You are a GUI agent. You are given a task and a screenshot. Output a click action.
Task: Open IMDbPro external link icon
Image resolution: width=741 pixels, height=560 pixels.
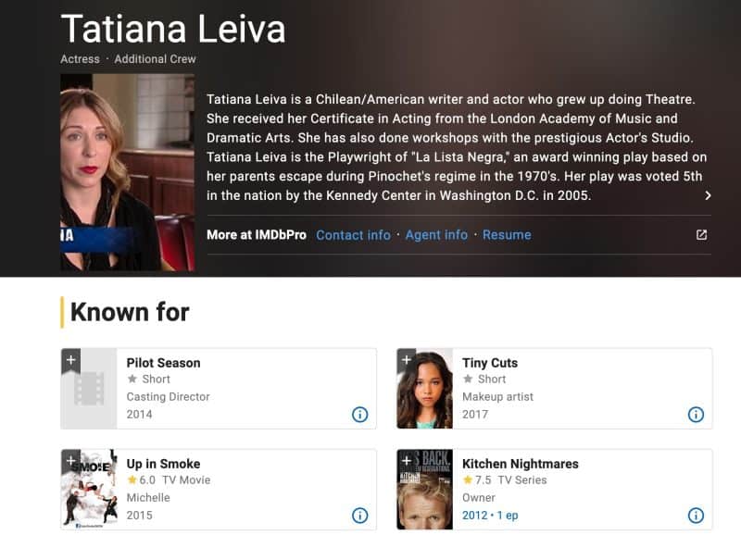point(702,235)
